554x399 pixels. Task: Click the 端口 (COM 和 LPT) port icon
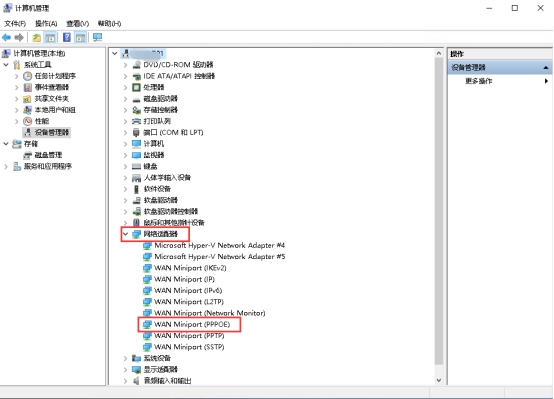click(136, 133)
